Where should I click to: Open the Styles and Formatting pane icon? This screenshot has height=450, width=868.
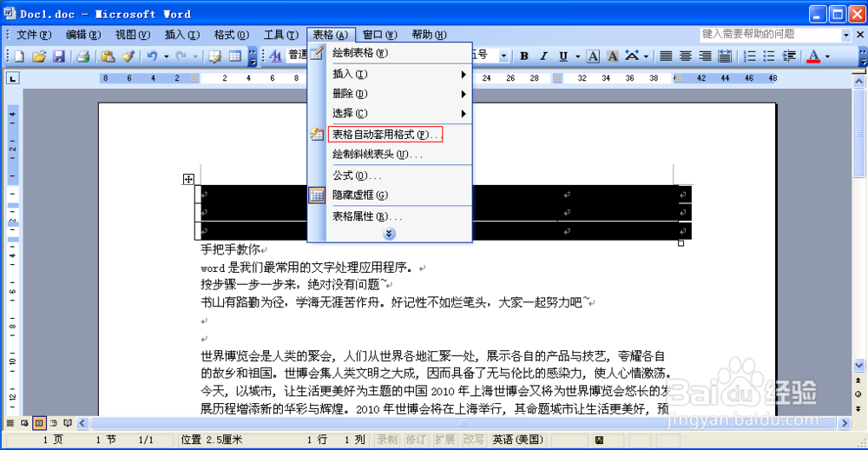[x=275, y=56]
